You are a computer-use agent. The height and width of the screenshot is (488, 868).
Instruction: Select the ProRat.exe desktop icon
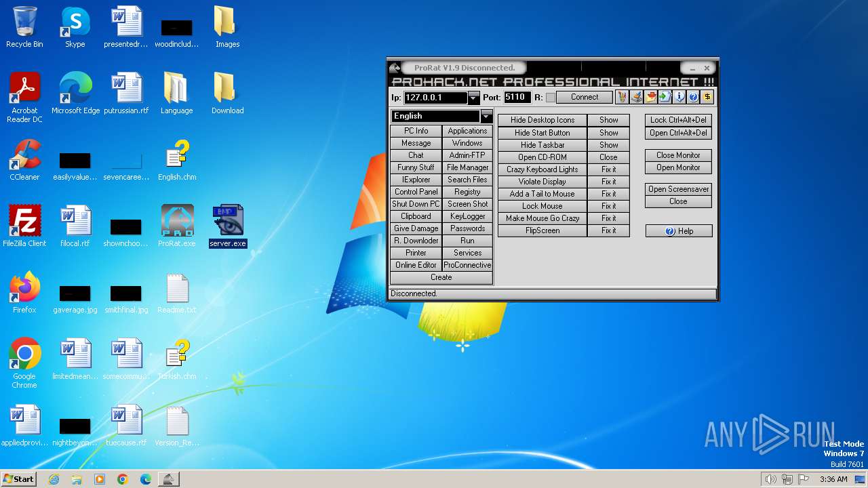[177, 226]
